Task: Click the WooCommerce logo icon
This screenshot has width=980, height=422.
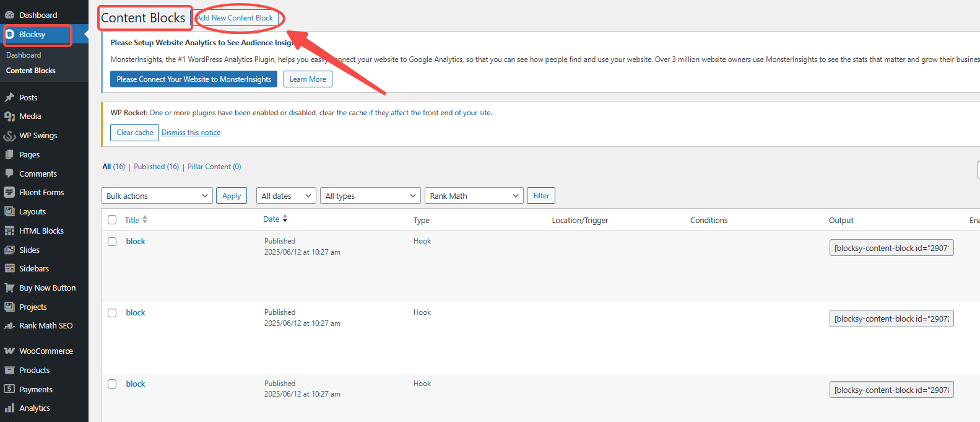Action: pyautogui.click(x=9, y=351)
